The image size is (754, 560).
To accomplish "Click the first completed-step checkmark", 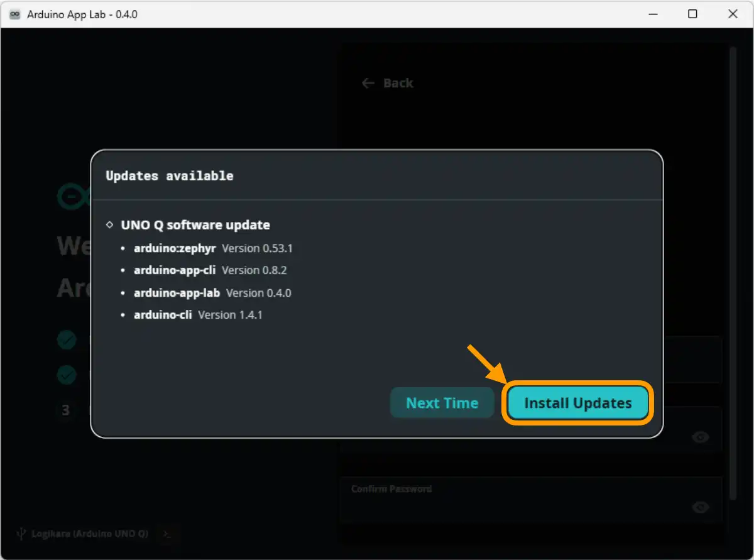I will (x=67, y=339).
